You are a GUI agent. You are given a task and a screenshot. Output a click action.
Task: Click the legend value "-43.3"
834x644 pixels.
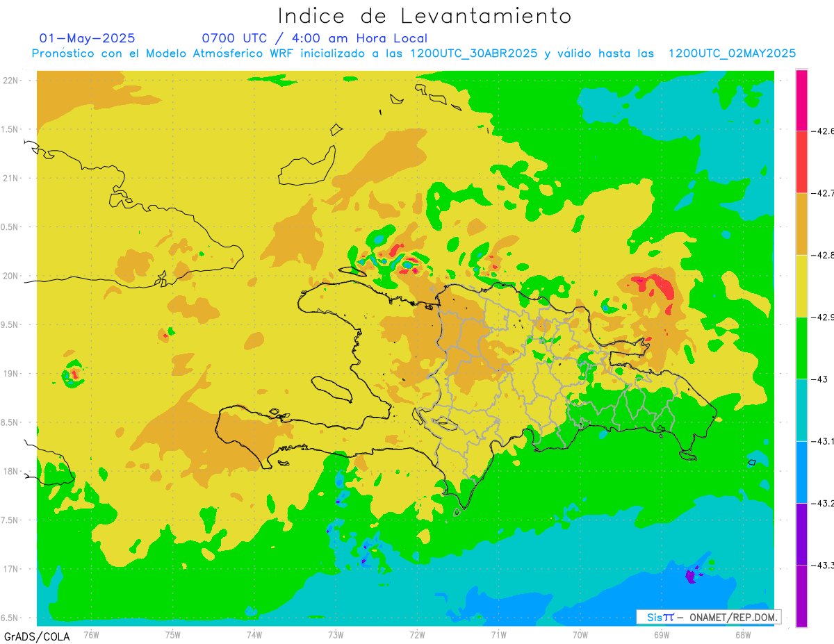coord(822,565)
